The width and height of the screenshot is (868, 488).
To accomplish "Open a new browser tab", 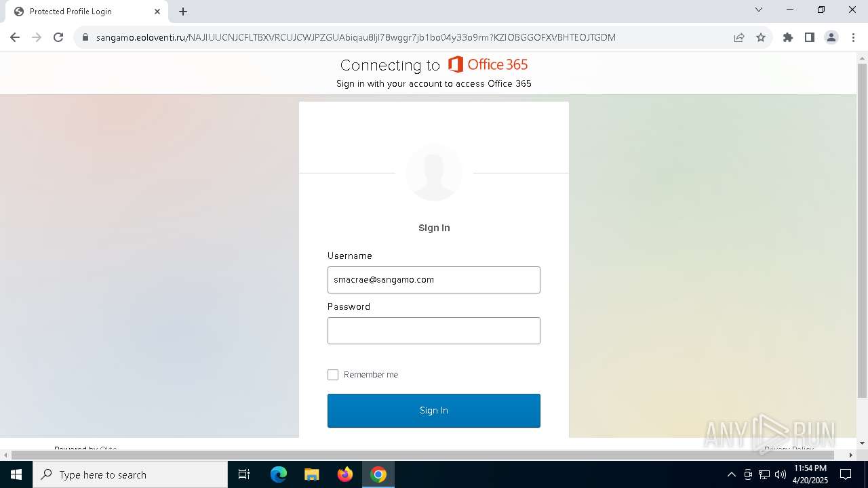I will click(x=183, y=12).
